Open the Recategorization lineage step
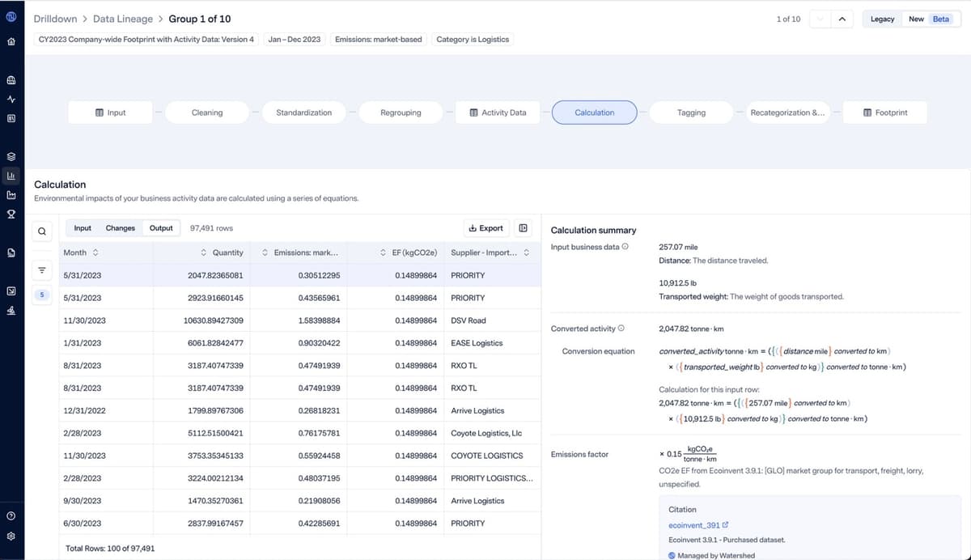The image size is (971, 560). click(x=788, y=112)
